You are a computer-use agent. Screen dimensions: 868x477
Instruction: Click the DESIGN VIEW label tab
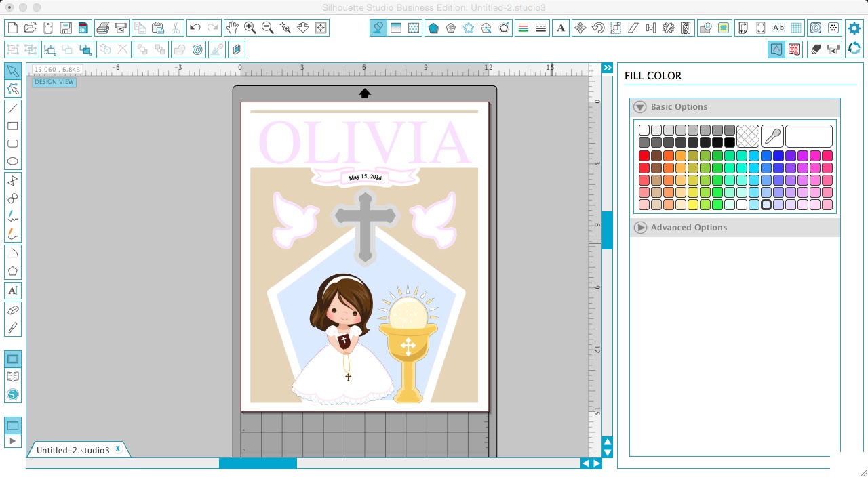click(54, 81)
